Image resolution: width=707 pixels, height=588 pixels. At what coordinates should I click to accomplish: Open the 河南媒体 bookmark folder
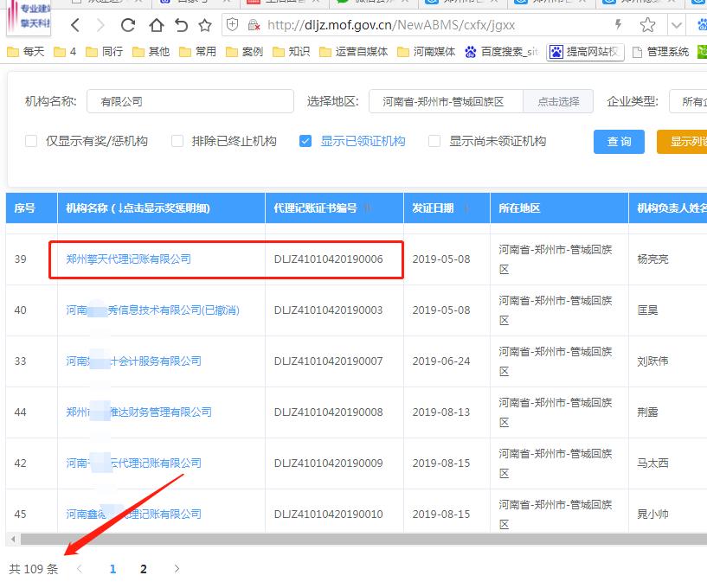[426, 52]
